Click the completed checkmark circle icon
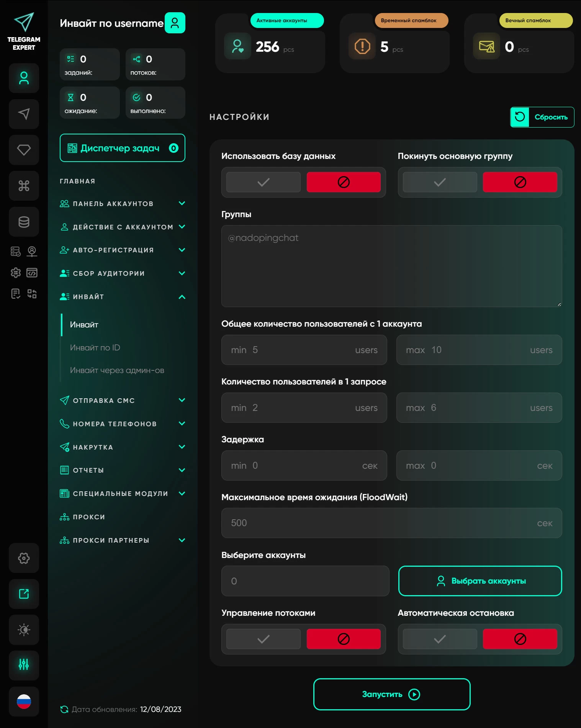The width and height of the screenshot is (581, 728). click(137, 97)
